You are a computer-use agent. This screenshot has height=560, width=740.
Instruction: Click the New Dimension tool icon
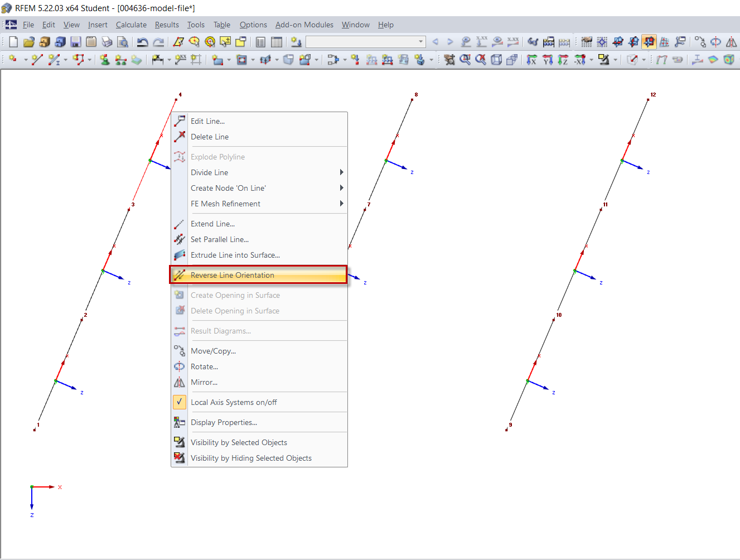point(158,60)
